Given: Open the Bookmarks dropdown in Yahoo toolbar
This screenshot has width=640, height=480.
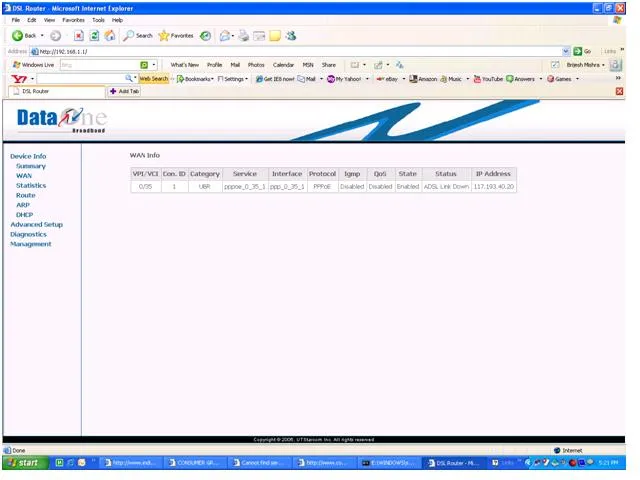Looking at the screenshot, I should pyautogui.click(x=195, y=78).
